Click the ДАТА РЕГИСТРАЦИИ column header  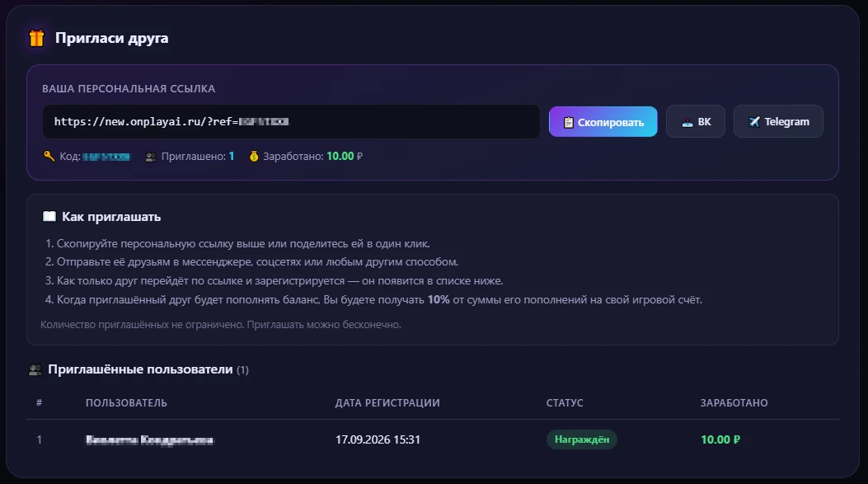click(387, 403)
